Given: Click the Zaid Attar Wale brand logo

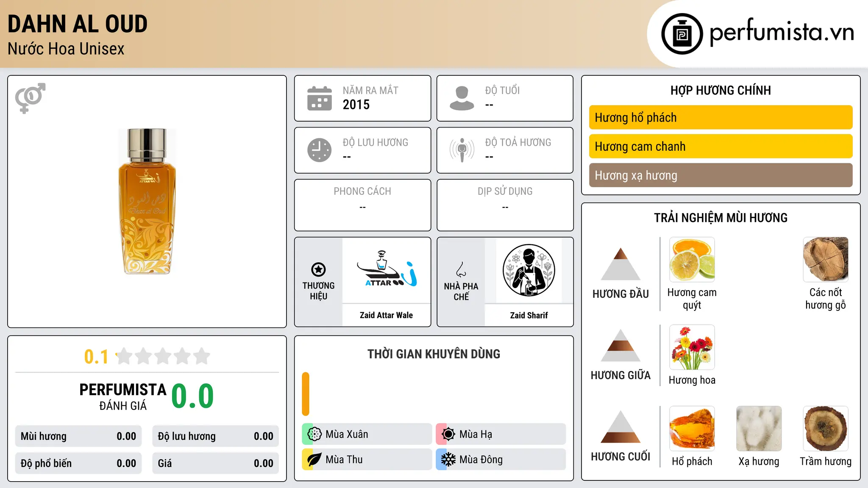Looking at the screenshot, I should [387, 269].
